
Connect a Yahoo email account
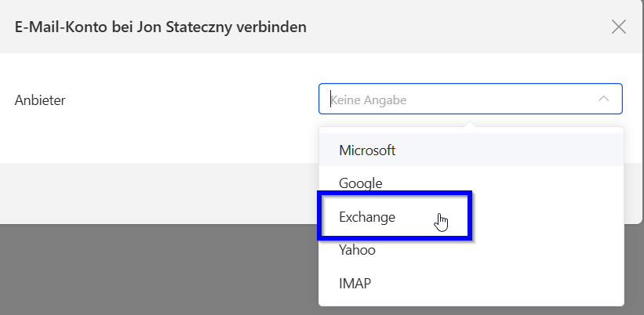(357, 251)
